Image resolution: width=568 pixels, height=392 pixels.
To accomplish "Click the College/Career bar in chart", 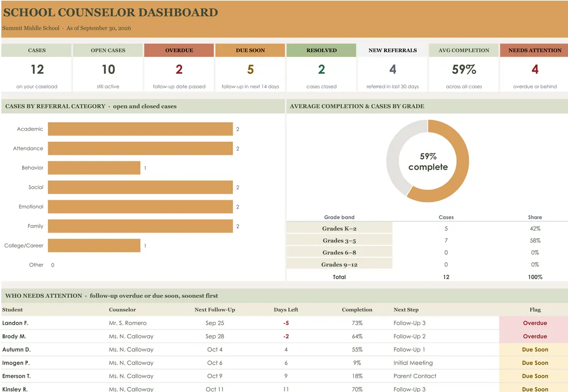I will [94, 246].
